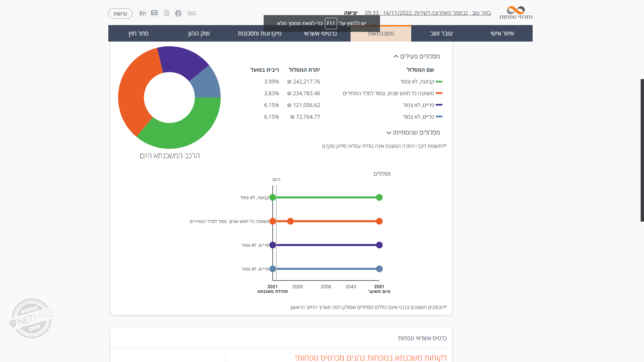
Task: Click the calculator symbols icon in header
Action: tap(192, 13)
